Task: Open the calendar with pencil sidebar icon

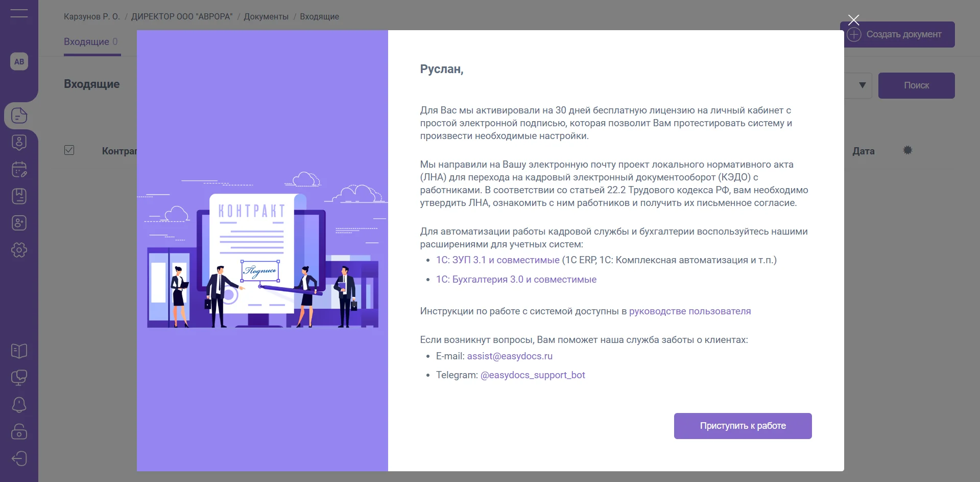Action: [19, 169]
